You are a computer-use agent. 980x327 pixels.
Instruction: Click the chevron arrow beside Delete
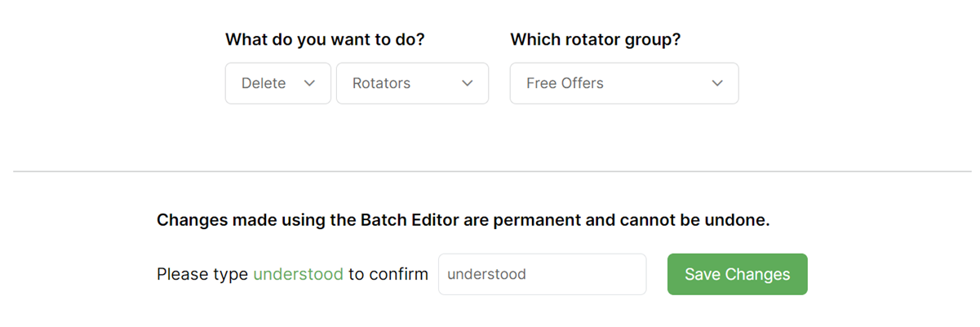coord(309,83)
